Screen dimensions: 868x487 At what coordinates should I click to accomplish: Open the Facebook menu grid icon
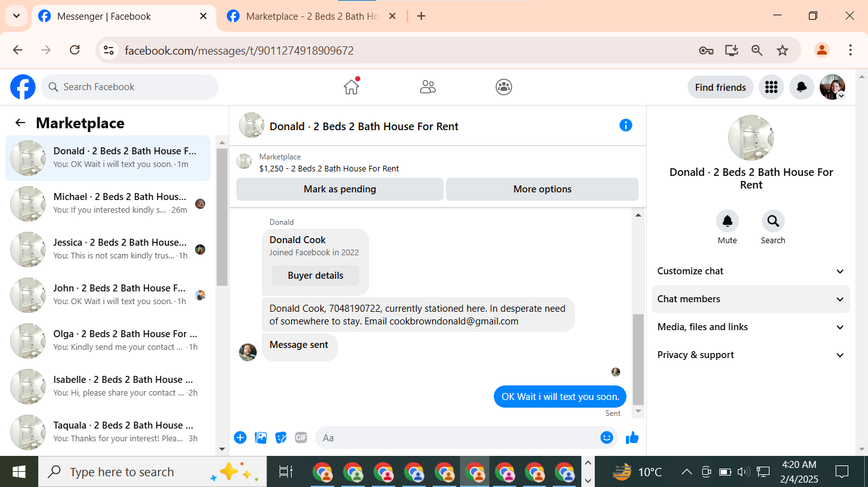coord(771,87)
